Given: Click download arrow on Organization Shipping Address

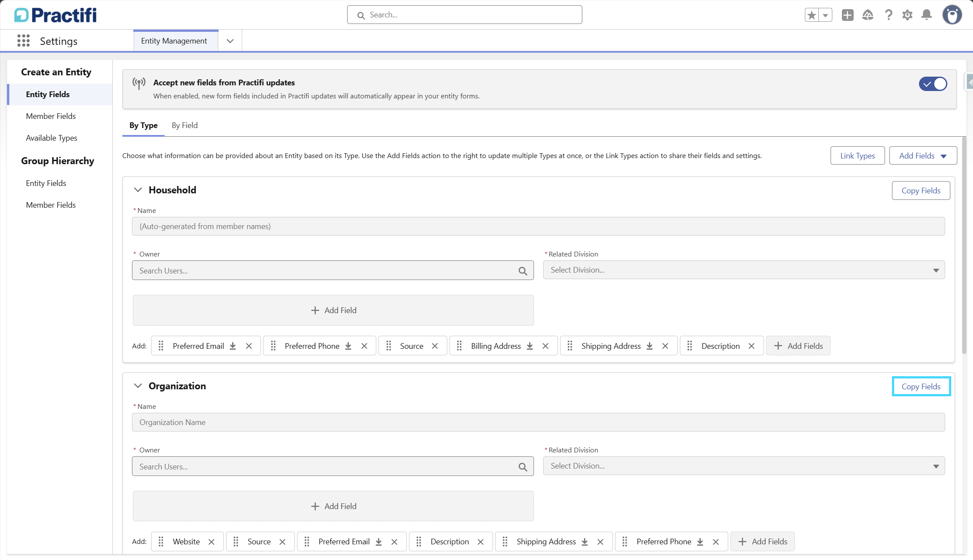Looking at the screenshot, I should [585, 542].
